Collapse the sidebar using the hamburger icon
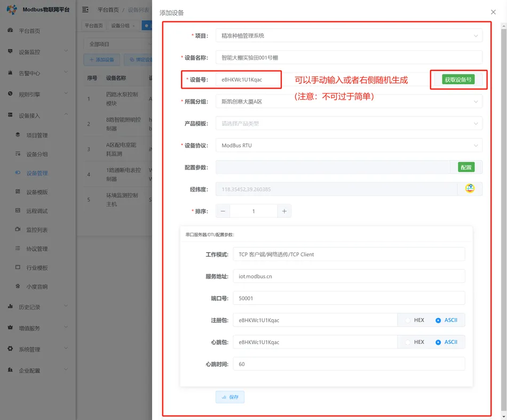The width and height of the screenshot is (507, 420). click(x=85, y=9)
